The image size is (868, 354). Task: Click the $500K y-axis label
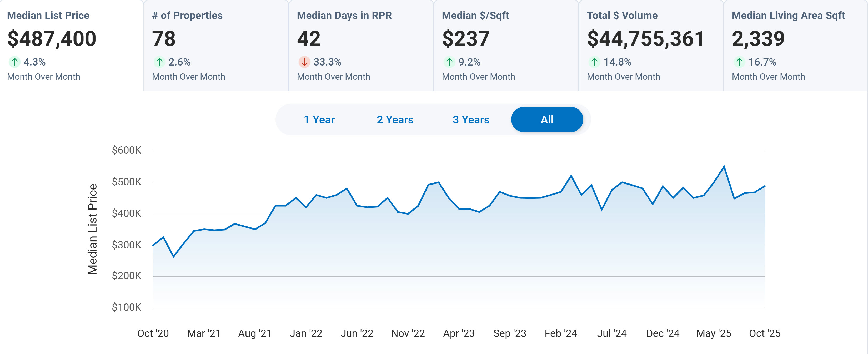[x=126, y=182]
